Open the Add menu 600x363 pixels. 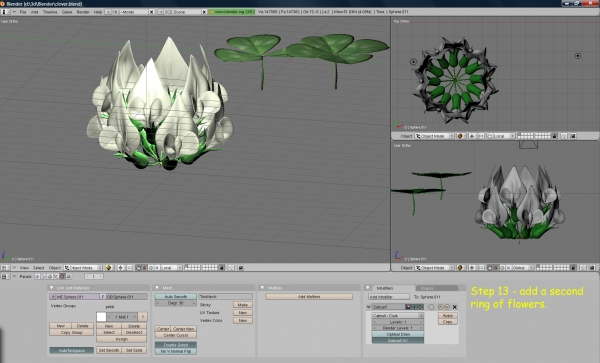pos(34,12)
